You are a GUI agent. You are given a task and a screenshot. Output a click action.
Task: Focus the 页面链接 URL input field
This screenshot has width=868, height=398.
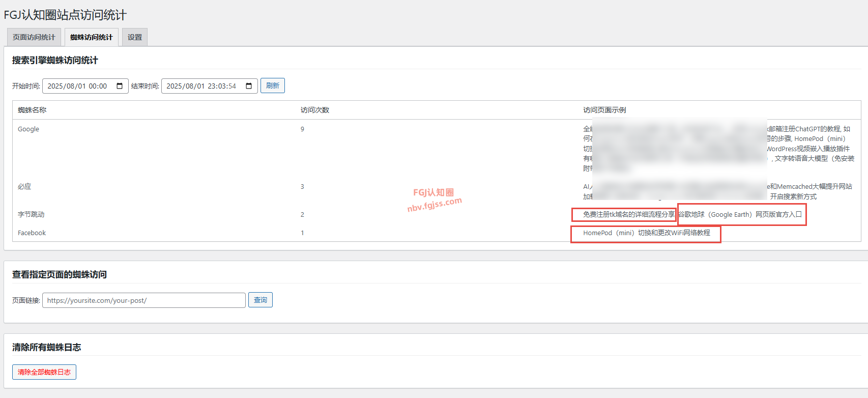[x=143, y=300]
